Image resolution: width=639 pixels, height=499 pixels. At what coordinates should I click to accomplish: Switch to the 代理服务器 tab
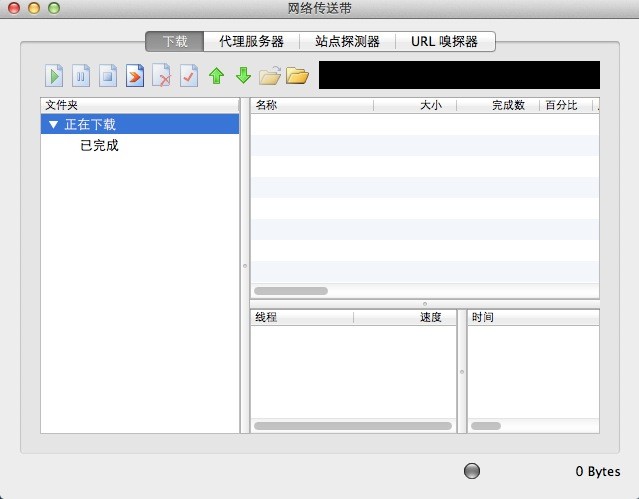pos(251,41)
